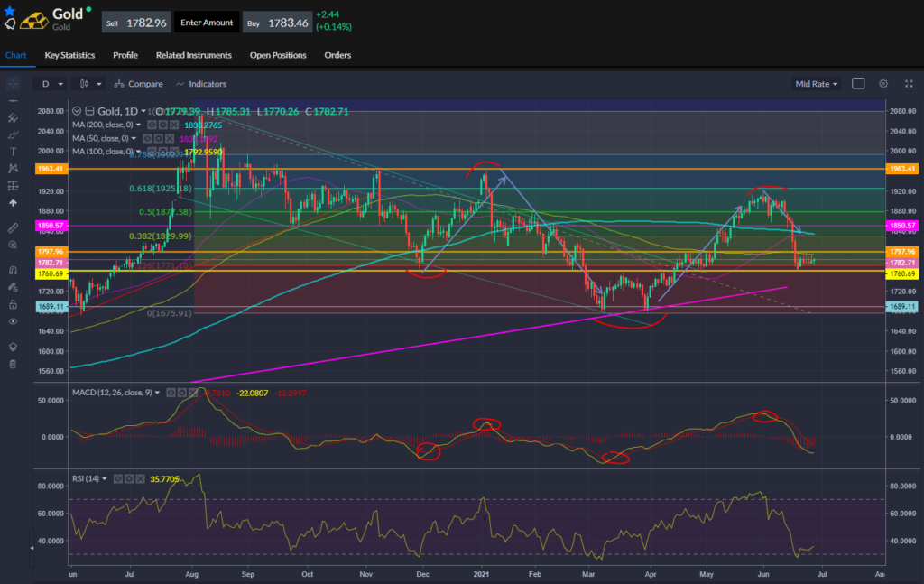Open the object tree layers icon
This screenshot has height=584, width=924.
[13, 347]
